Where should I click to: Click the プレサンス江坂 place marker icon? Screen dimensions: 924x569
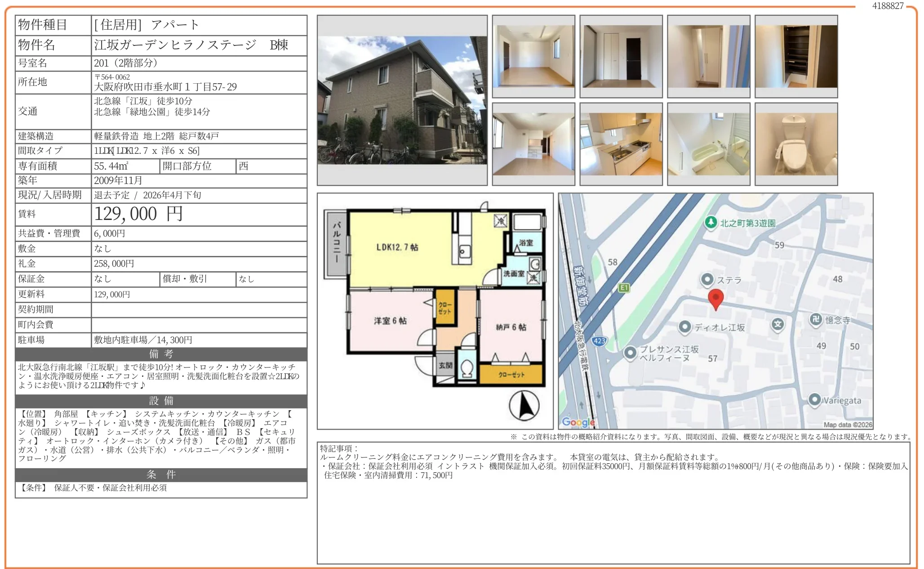[630, 353]
